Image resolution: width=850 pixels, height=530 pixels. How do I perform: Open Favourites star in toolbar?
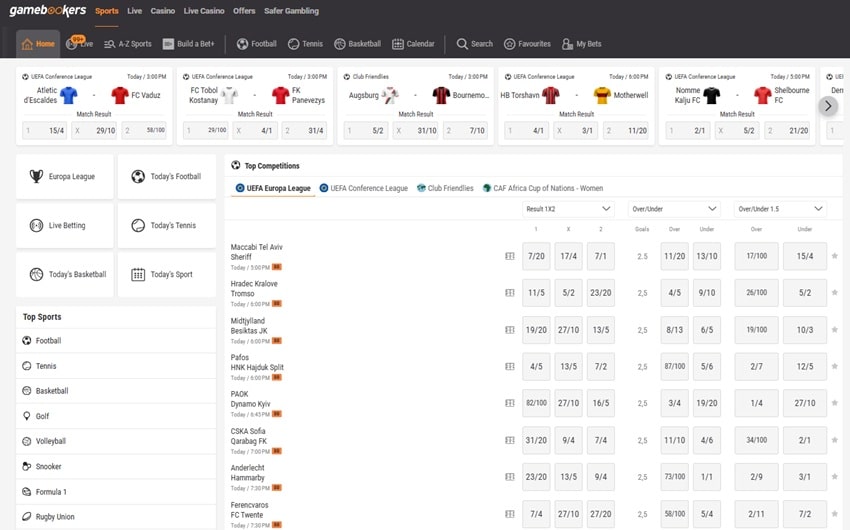click(527, 44)
